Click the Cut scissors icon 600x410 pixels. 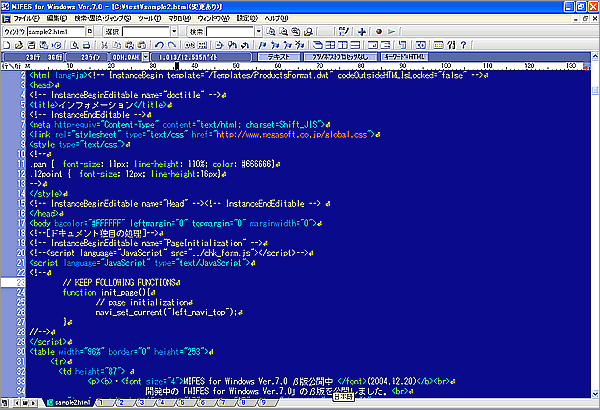coord(104,45)
